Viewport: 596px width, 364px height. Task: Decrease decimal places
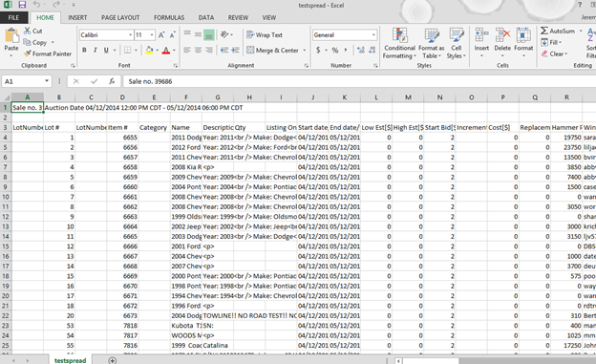[372, 50]
